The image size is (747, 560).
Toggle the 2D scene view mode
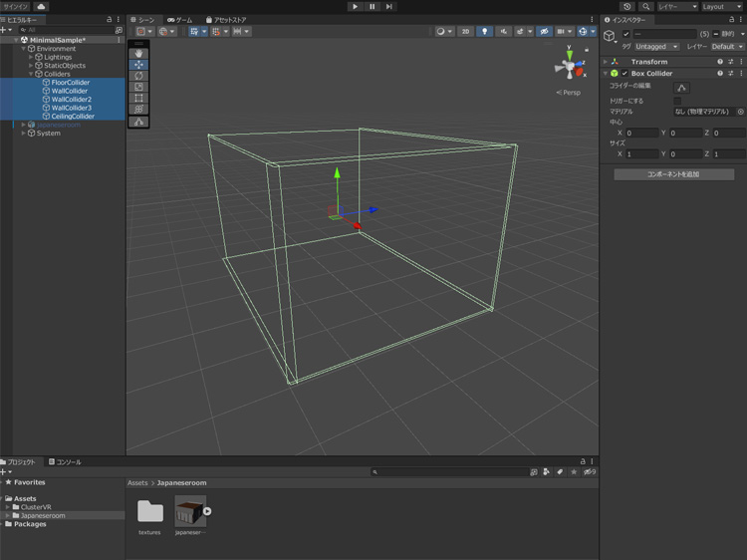click(465, 32)
